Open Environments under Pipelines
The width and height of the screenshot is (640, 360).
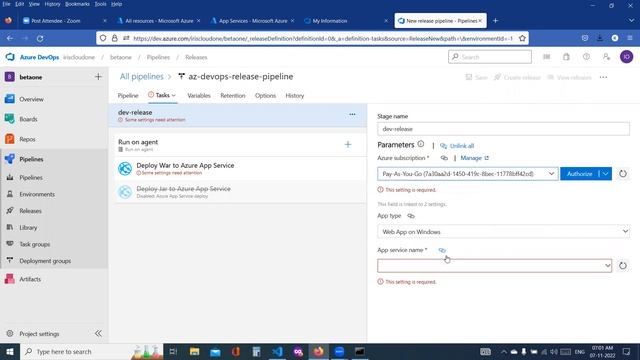(x=37, y=194)
